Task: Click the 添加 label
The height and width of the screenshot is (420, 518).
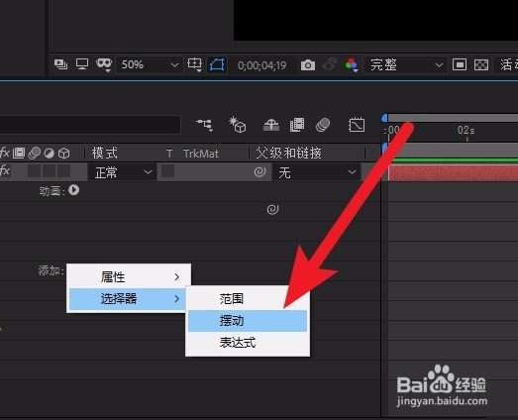Action: [51, 270]
